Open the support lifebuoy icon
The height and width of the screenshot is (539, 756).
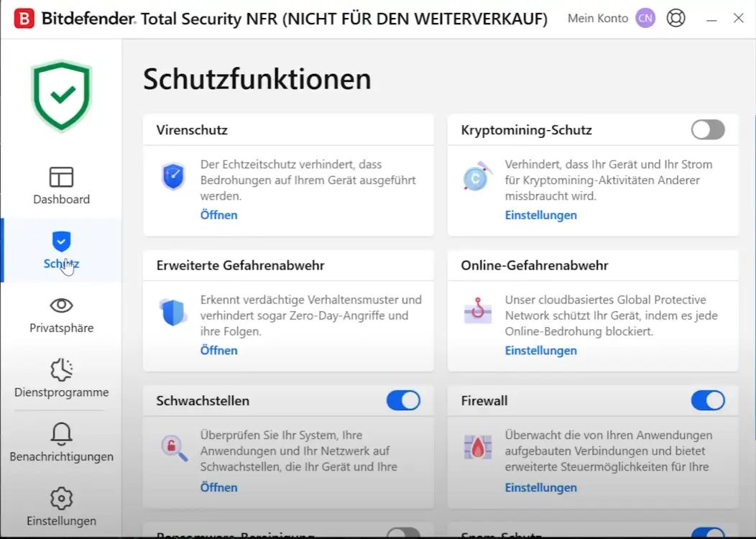pos(676,19)
